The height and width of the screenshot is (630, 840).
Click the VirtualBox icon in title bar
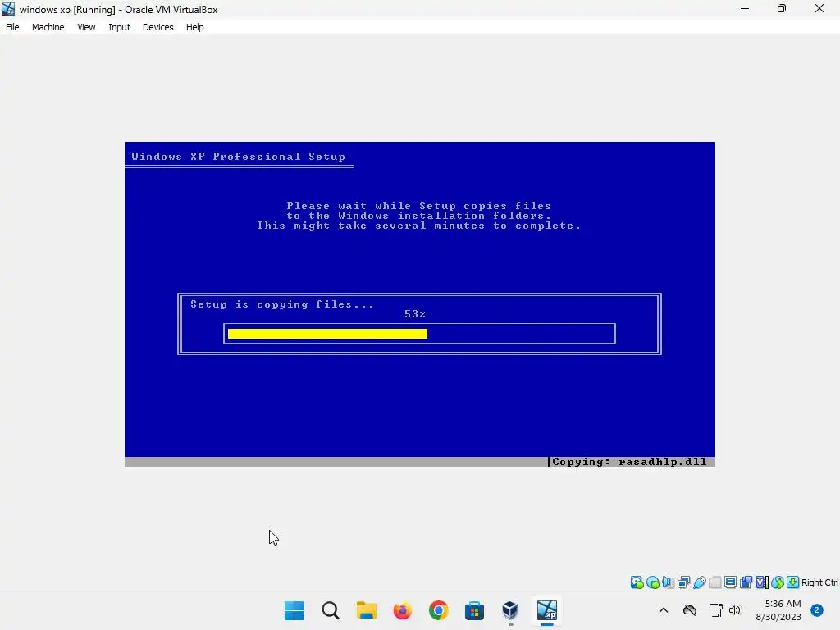click(x=8, y=9)
